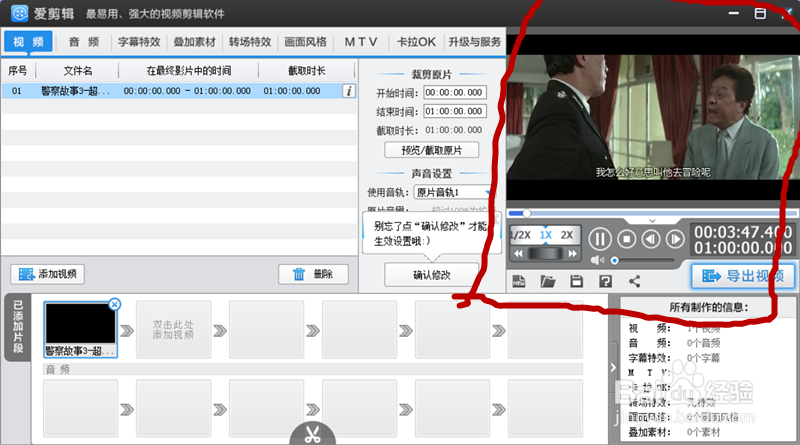Image resolution: width=800 pixels, height=445 pixels.
Task: Click the new project icon
Action: pos(519,281)
